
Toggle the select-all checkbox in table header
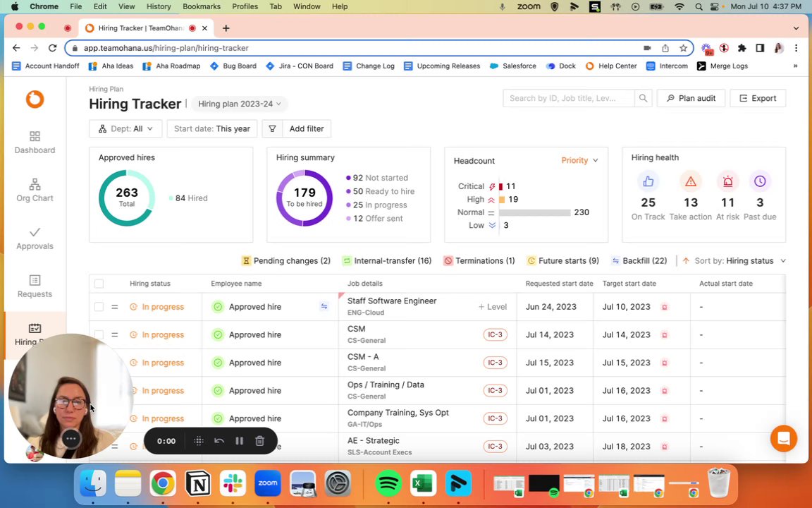tap(99, 284)
